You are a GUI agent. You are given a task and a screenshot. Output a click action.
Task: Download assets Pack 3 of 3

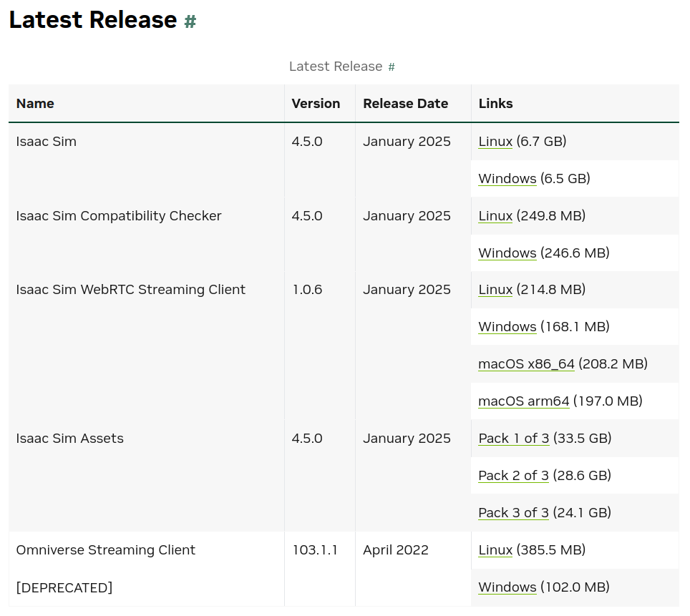513,513
